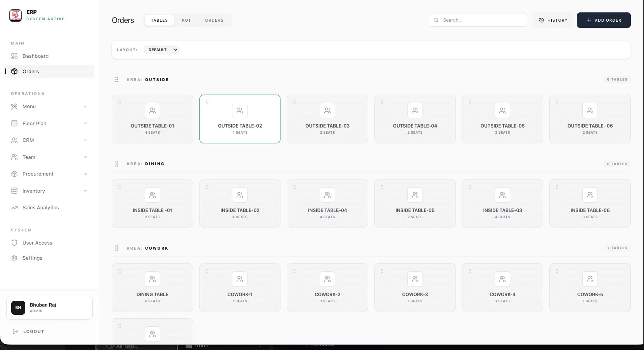
Task: Click the Settings gear icon
Action: [x=14, y=258]
